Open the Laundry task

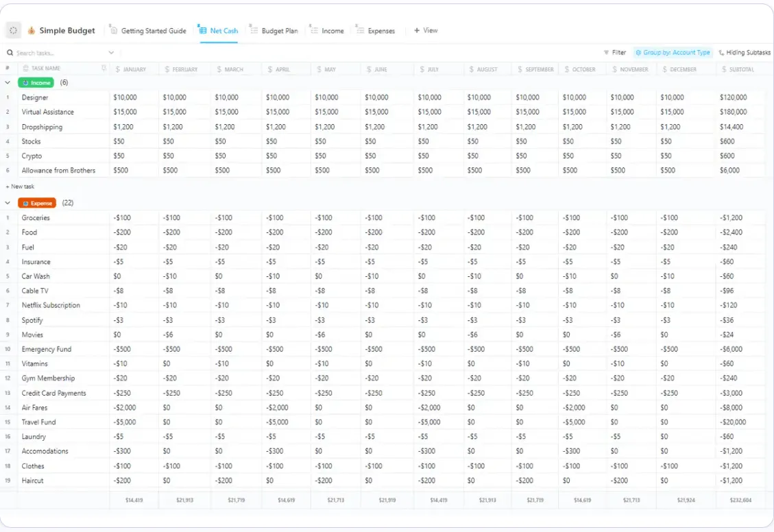click(34, 437)
